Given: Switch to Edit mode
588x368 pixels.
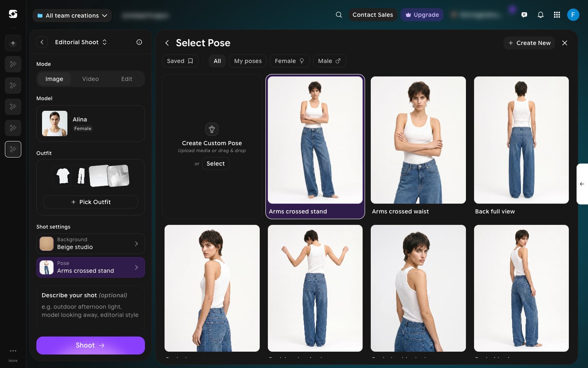Looking at the screenshot, I should point(127,79).
